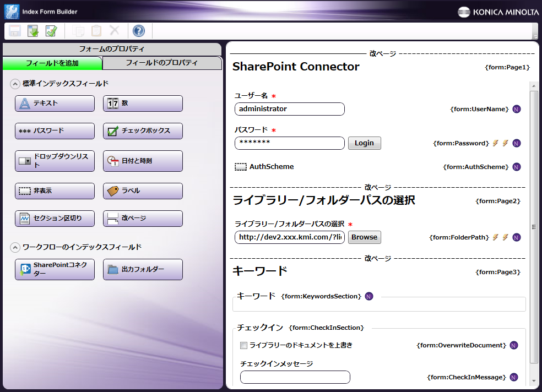
Task: Add a テキスト field
Action: pos(55,104)
